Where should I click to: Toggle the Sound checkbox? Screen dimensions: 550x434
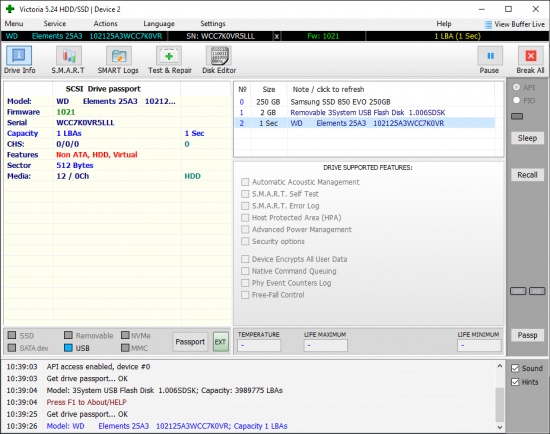pos(515,368)
